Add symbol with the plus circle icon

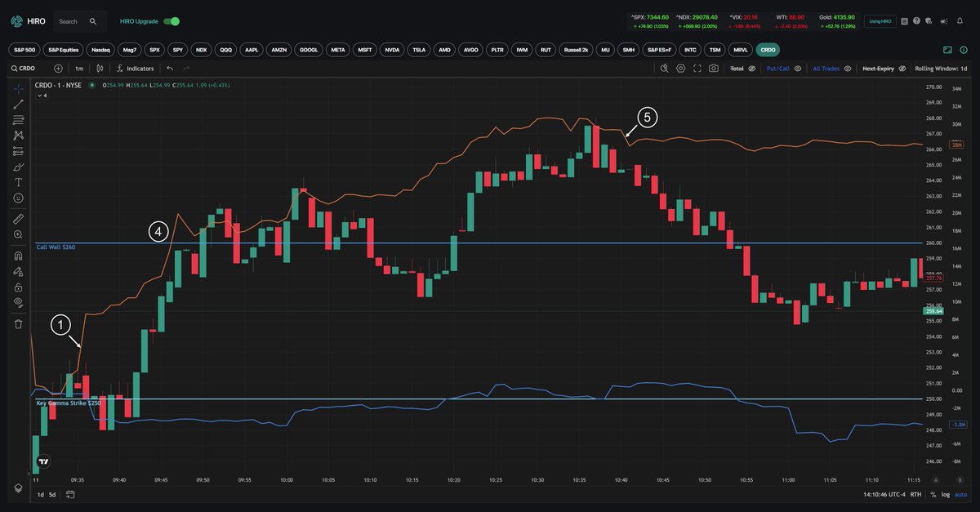point(58,69)
